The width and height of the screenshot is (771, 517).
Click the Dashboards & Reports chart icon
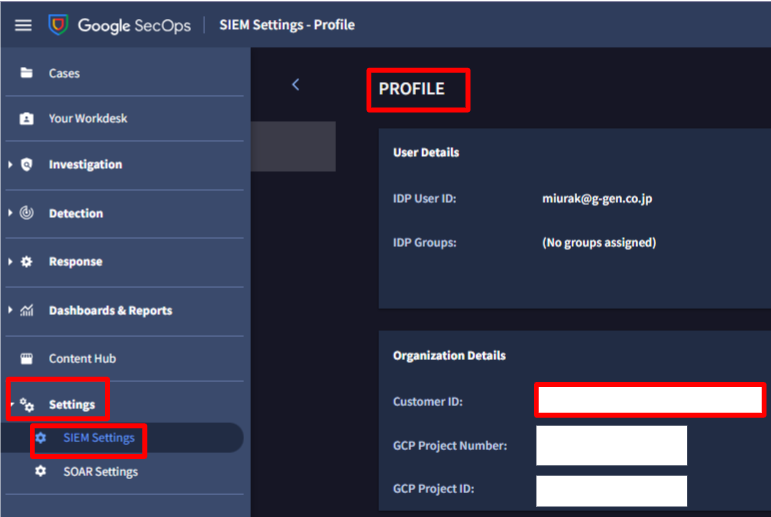point(27,310)
